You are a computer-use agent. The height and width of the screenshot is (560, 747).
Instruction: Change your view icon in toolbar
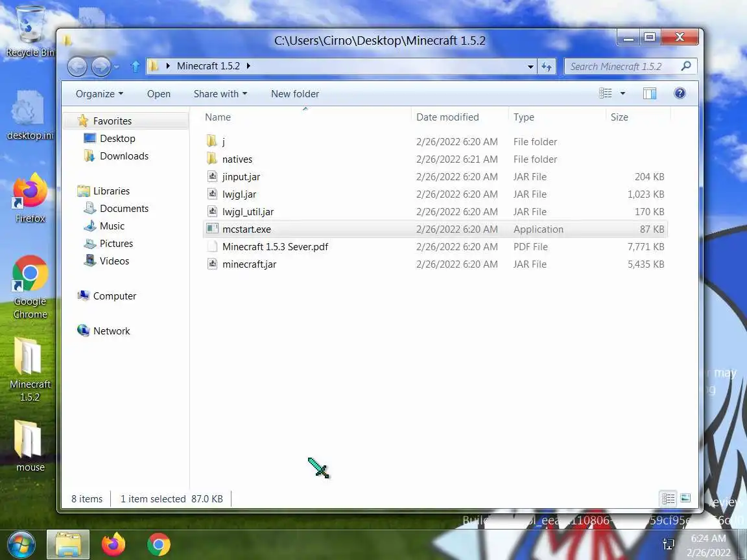605,93
